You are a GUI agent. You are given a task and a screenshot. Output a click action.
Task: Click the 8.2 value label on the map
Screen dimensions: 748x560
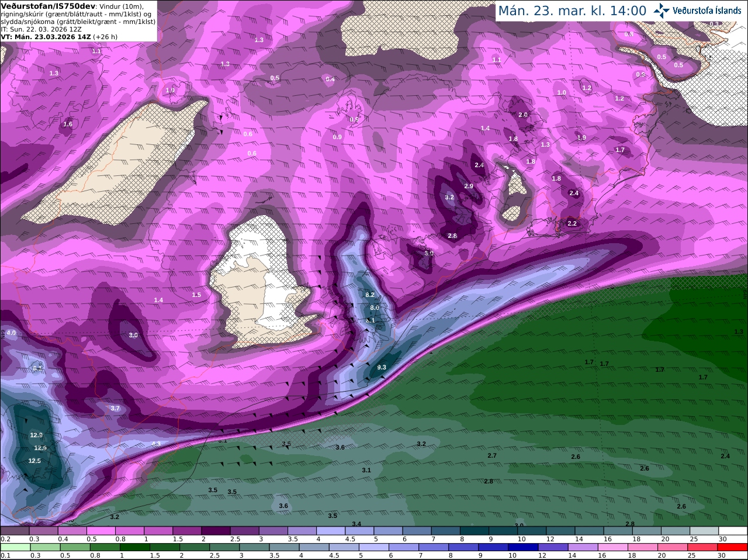click(x=369, y=295)
